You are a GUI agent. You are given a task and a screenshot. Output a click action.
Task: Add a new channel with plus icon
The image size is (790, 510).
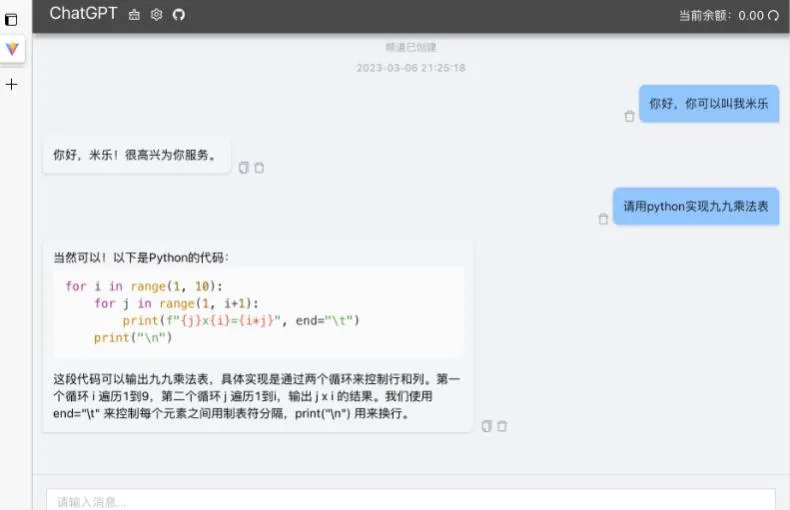click(x=12, y=84)
